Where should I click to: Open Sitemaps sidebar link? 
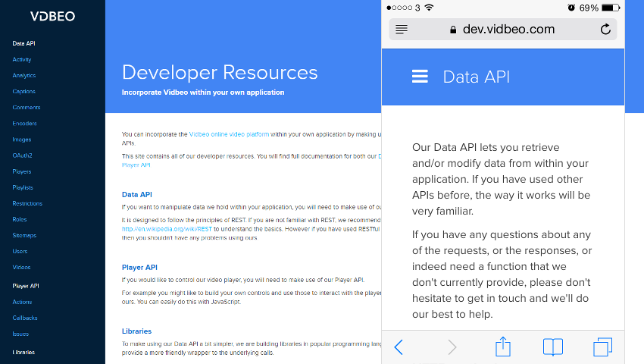pos(24,235)
